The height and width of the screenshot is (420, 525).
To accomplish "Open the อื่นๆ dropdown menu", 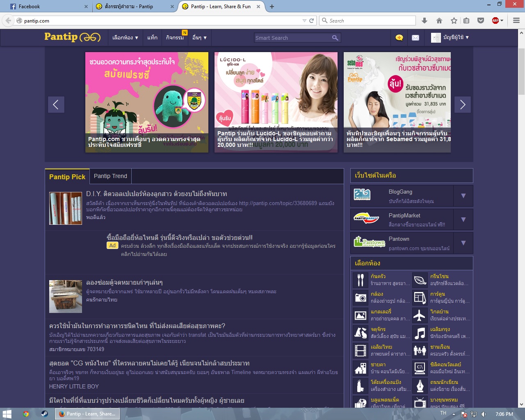I will 199,38.
